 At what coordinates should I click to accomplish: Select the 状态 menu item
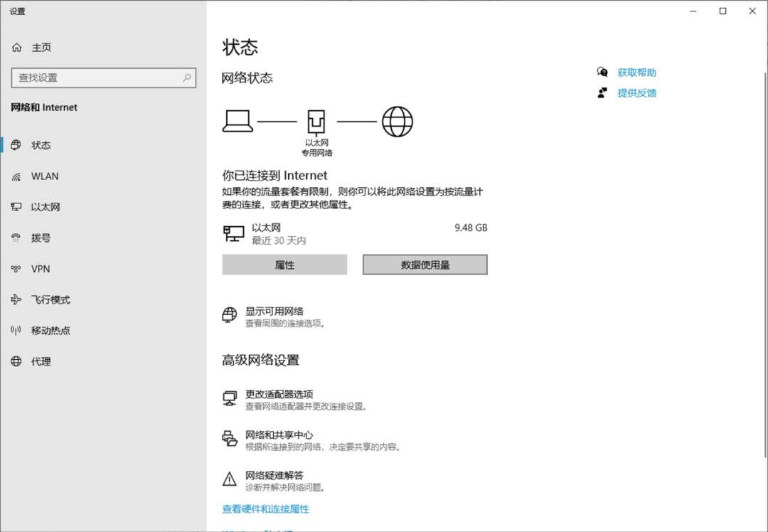(x=41, y=145)
